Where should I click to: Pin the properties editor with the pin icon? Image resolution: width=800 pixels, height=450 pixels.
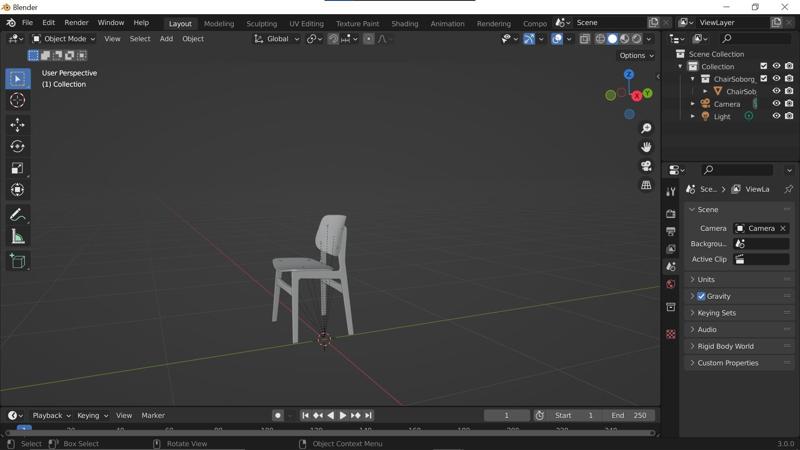coord(788,189)
